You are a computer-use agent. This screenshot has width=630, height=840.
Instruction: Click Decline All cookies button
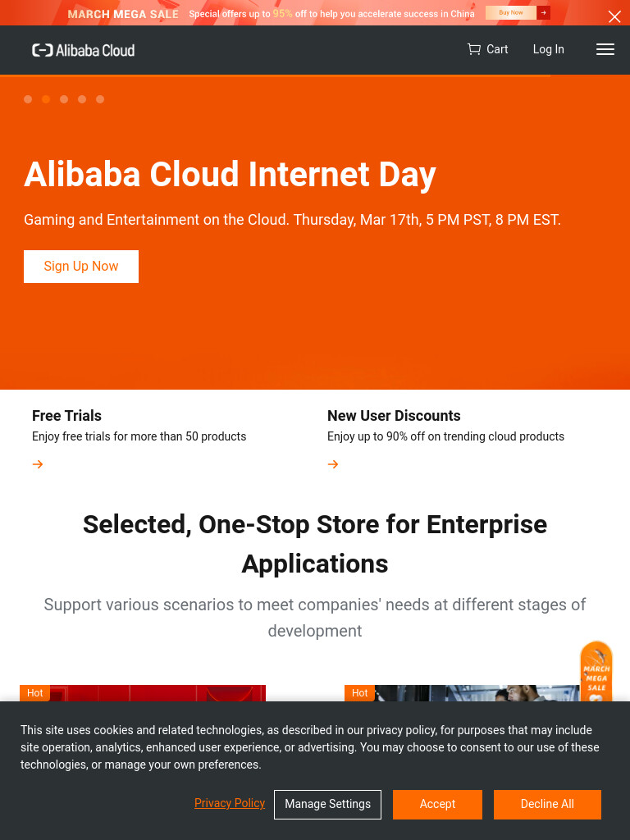547,804
